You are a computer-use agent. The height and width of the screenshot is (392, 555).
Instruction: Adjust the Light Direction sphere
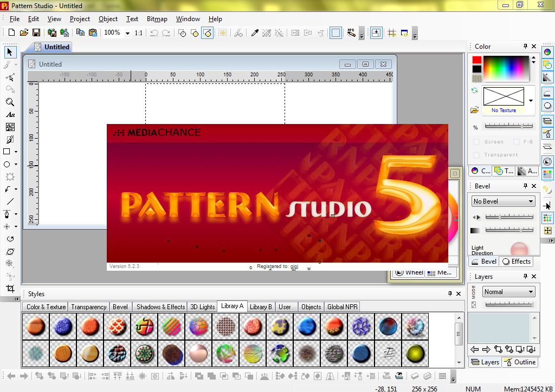coord(519,249)
